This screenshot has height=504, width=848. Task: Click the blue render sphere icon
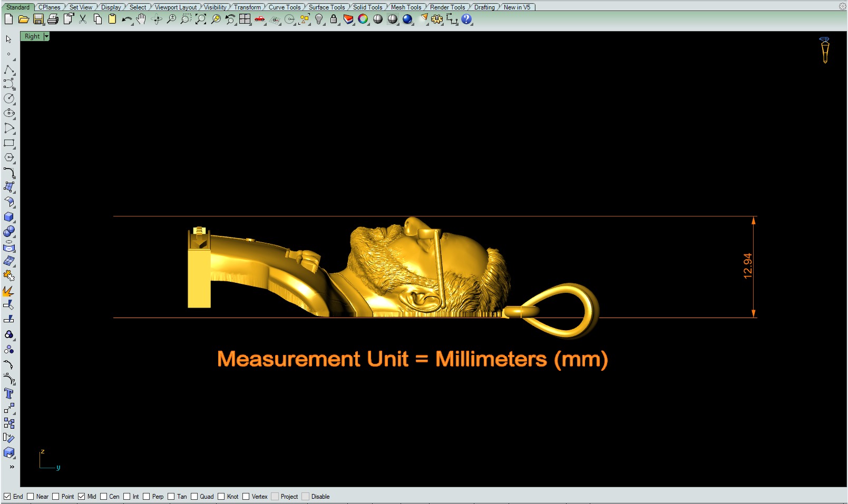pos(407,19)
